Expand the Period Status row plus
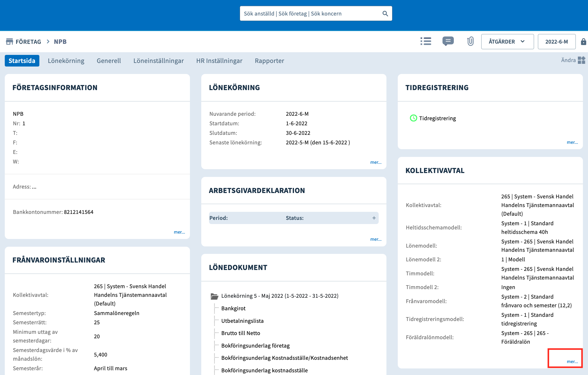The image size is (588, 375). (374, 218)
